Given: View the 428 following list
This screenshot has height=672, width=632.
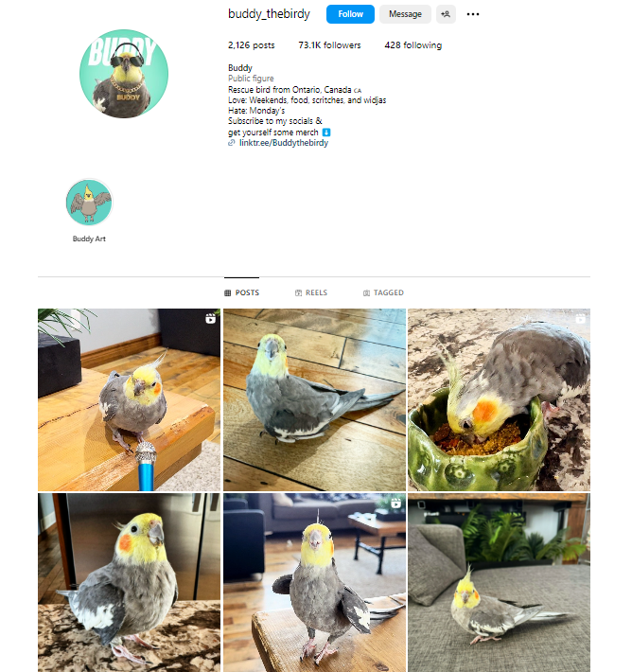Looking at the screenshot, I should tap(413, 45).
